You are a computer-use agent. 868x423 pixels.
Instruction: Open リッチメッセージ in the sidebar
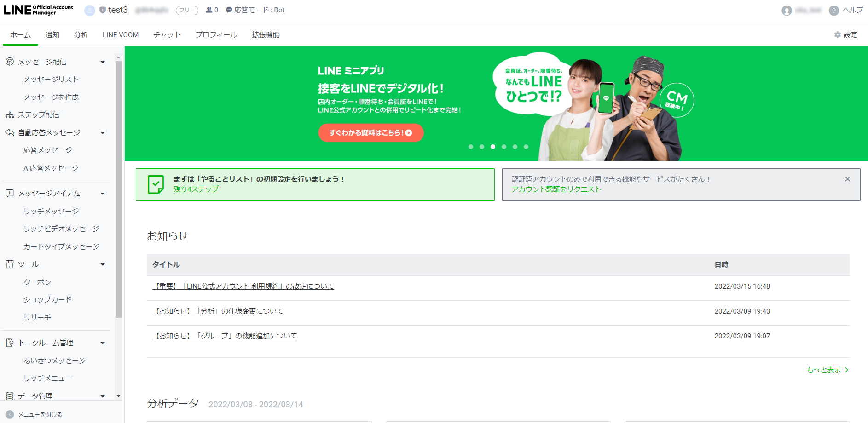[51, 211]
